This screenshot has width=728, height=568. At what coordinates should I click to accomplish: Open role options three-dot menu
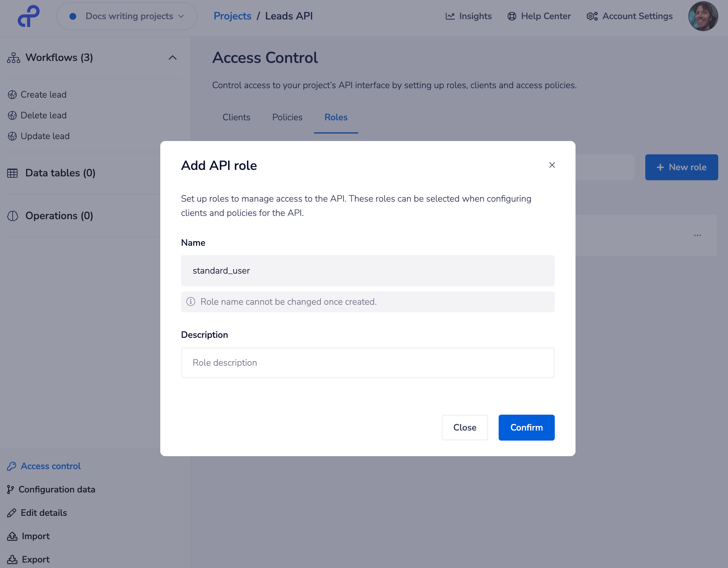[x=697, y=235]
